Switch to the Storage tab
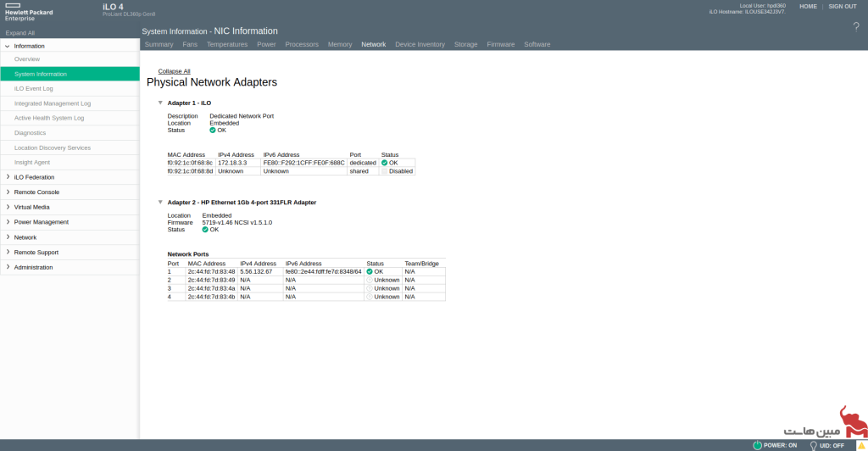This screenshot has width=868, height=451. tap(465, 44)
